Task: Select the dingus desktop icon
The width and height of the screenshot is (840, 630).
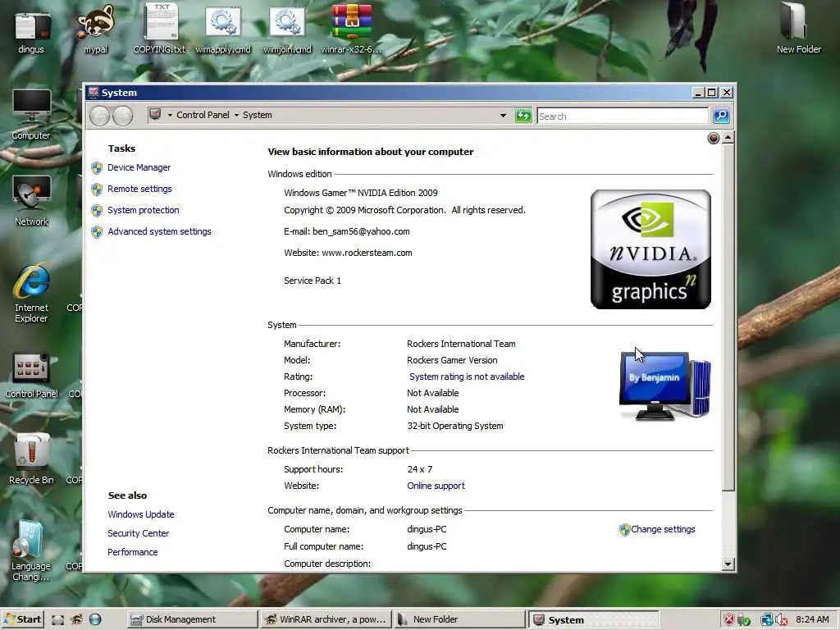Action: [x=31, y=34]
